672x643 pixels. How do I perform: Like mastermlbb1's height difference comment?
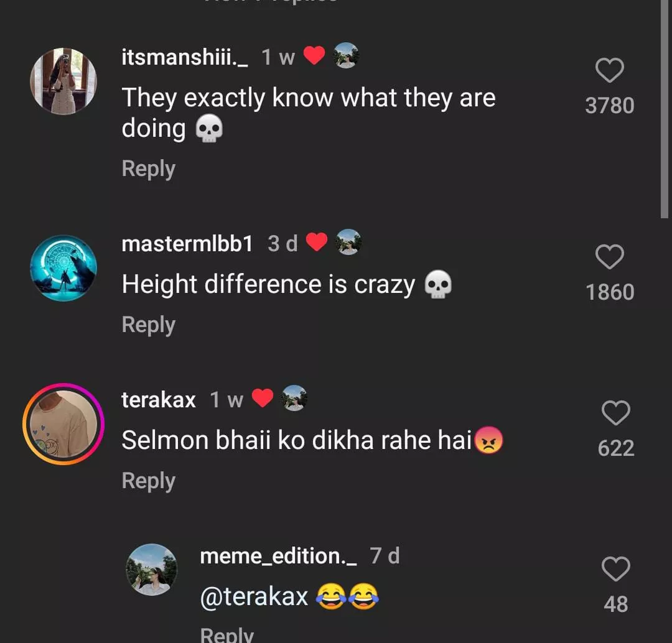click(x=610, y=257)
